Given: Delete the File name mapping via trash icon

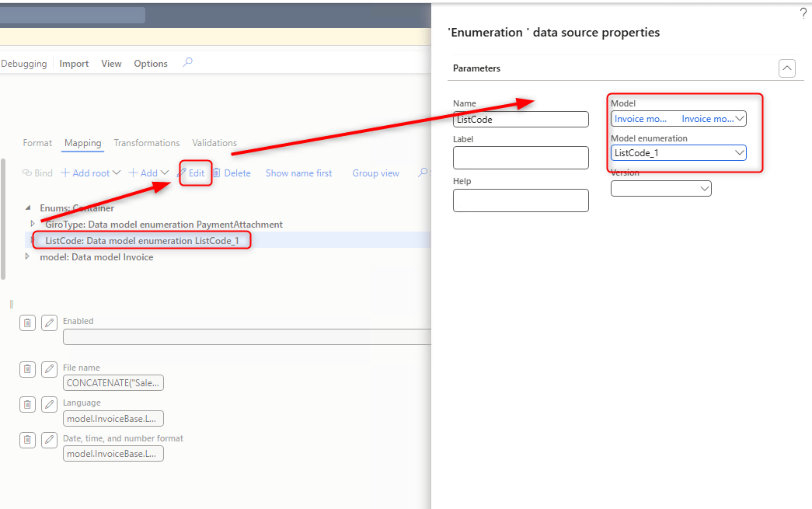Looking at the screenshot, I should (27, 369).
